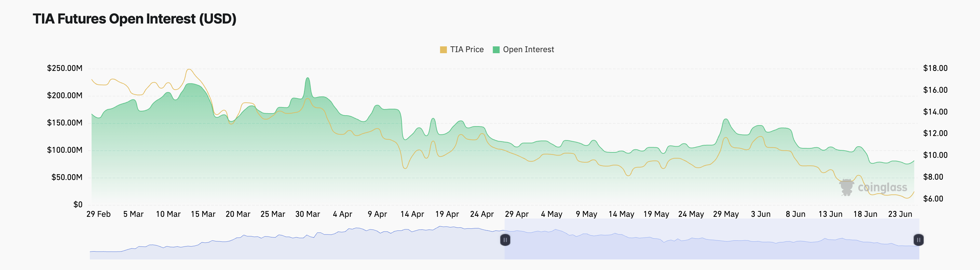Toggle the TIA Price legend yellow swatch
Screen dimensions: 980x270
[443, 50]
